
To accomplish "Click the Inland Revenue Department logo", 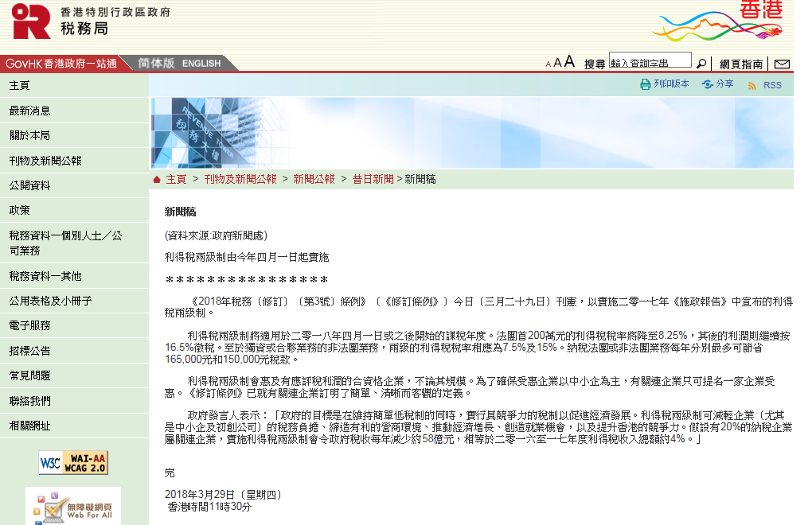I will click(32, 21).
